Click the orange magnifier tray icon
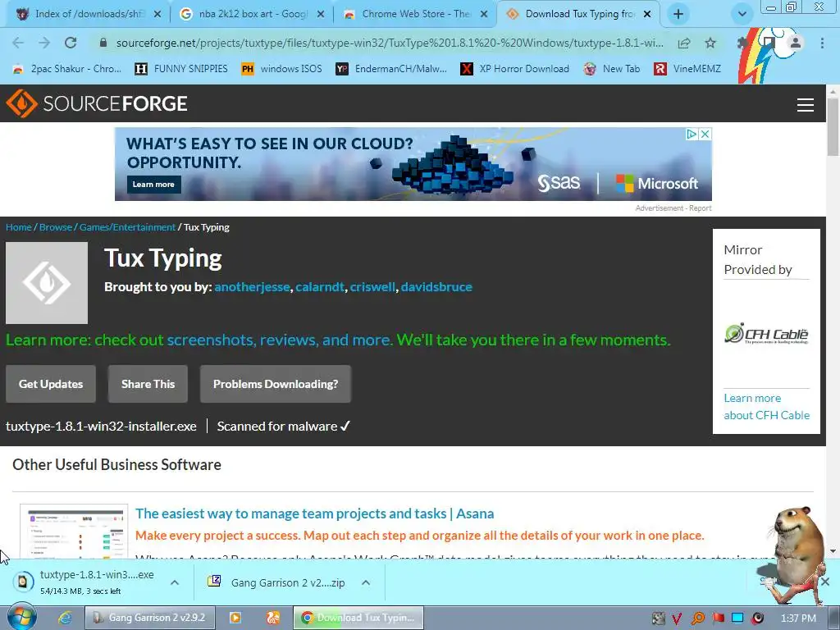840x630 pixels. tap(697, 619)
